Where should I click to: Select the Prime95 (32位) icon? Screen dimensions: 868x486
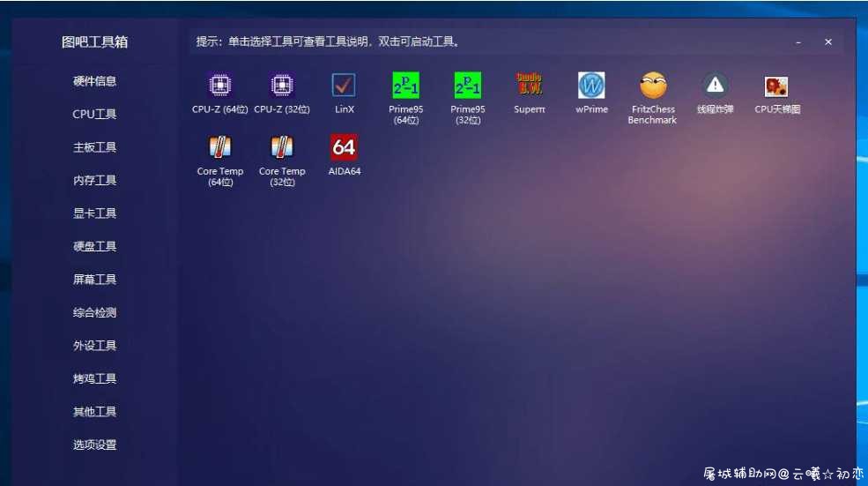[468, 86]
